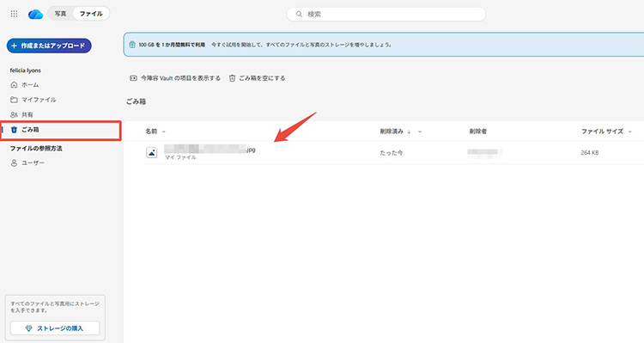Click the felicia lyons account name

(x=26, y=70)
